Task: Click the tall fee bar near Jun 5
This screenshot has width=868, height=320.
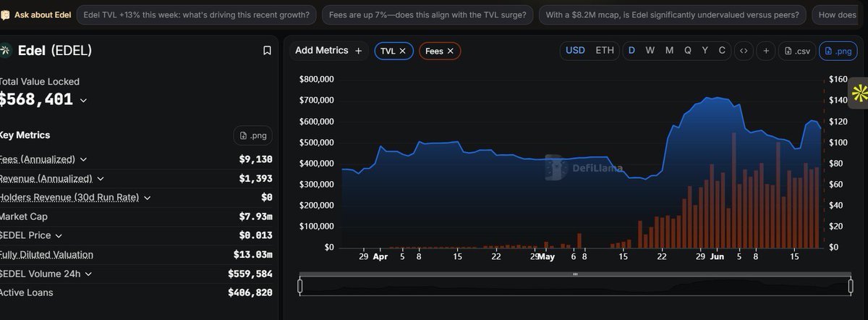Action: tap(734, 191)
